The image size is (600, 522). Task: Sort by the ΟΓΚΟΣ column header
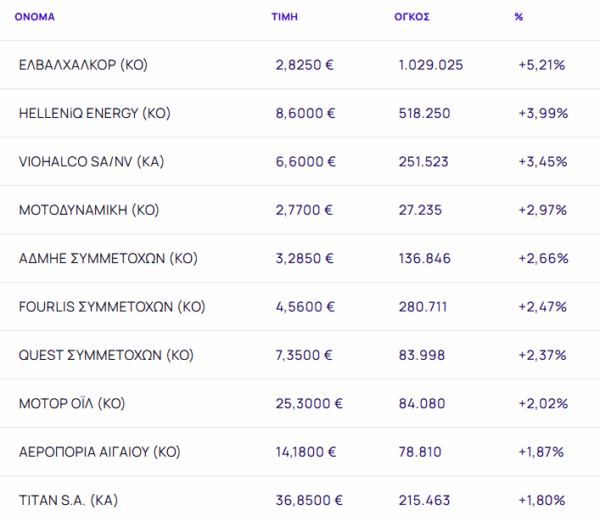click(412, 17)
